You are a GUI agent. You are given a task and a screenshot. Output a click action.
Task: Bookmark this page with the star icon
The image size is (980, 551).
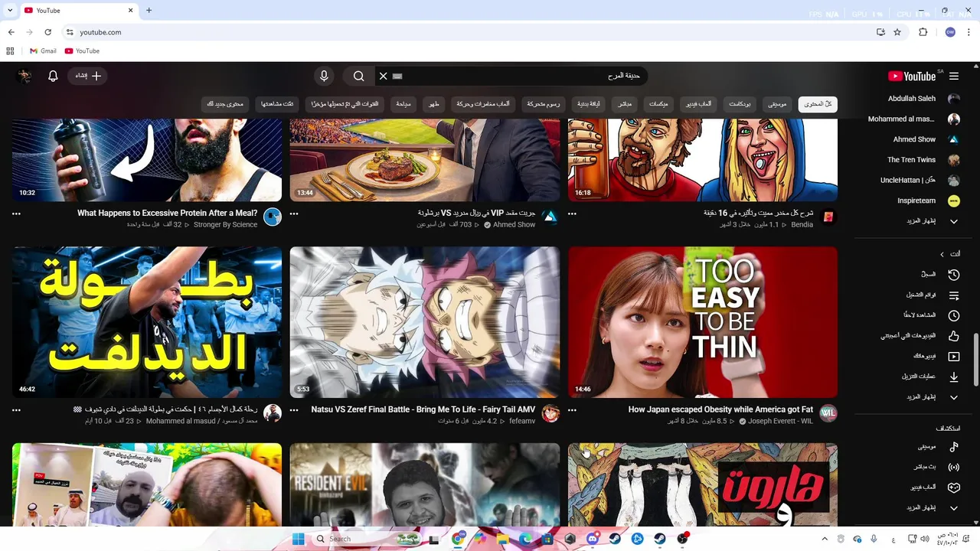point(897,32)
